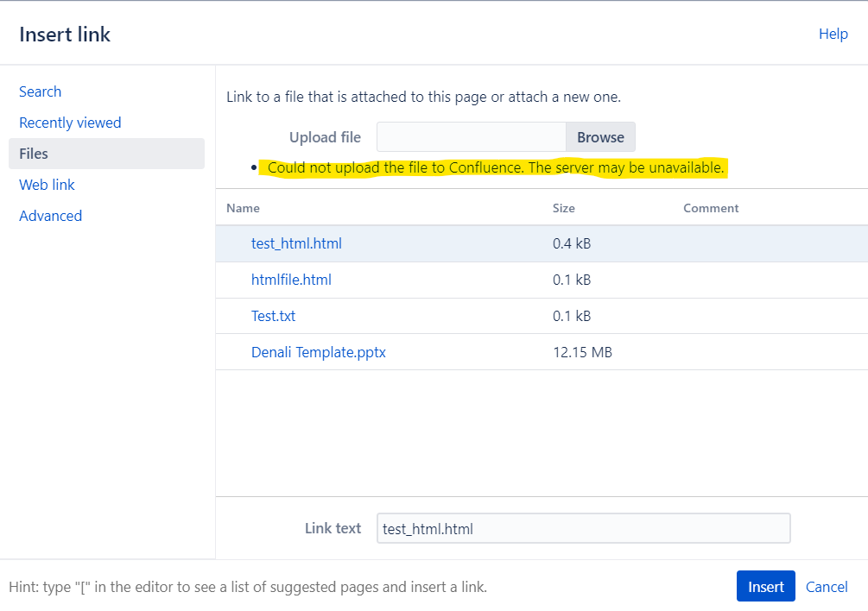This screenshot has height=611, width=868.
Task: Select the htmlfile.html attachment
Action: (x=291, y=280)
